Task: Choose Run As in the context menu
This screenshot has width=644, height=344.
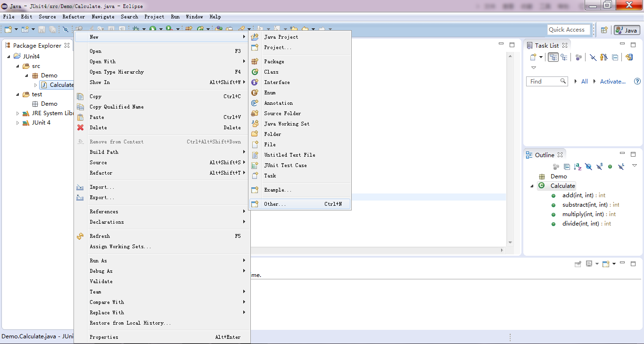Action: click(162, 260)
